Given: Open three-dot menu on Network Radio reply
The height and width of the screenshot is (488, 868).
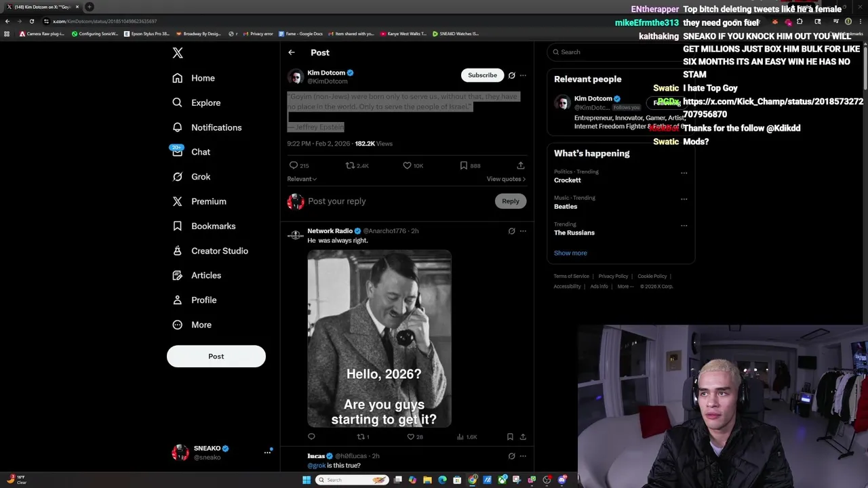Looking at the screenshot, I should (523, 231).
